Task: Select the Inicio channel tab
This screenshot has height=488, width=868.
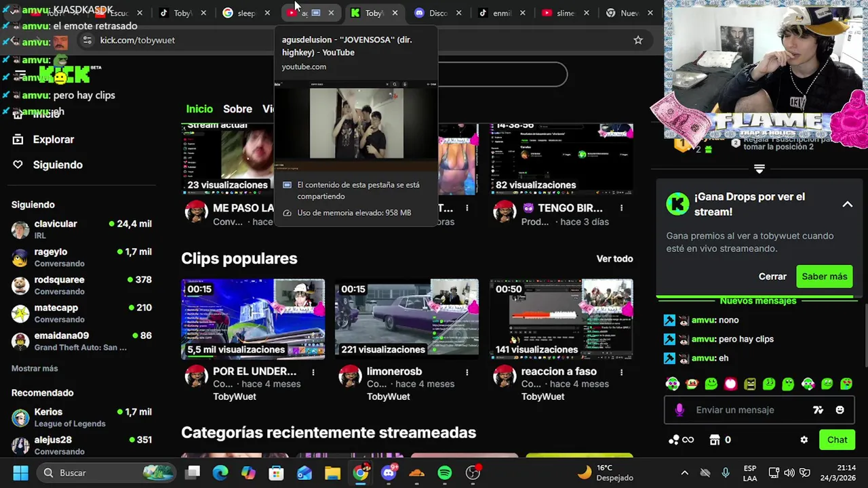Action: point(199,109)
